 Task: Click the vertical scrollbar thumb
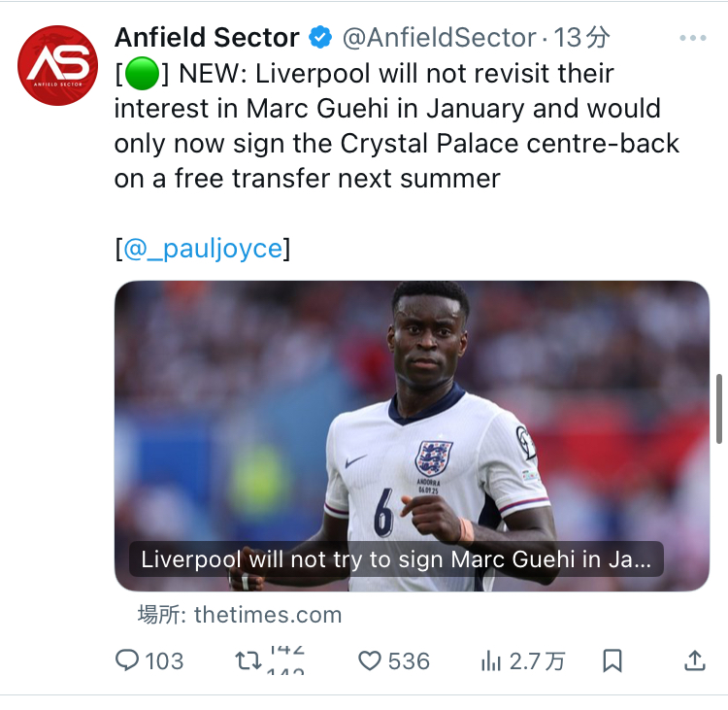pos(719,408)
